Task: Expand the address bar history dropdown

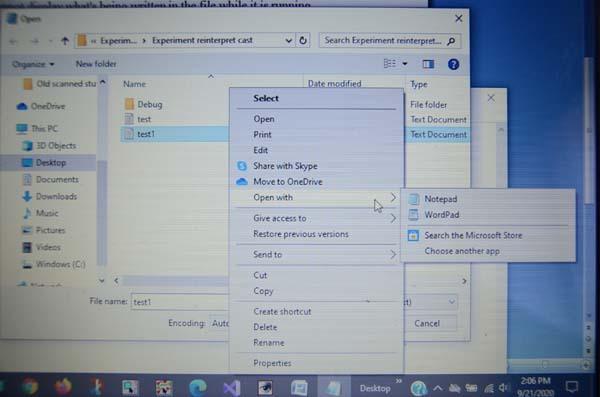Action: tap(289, 41)
